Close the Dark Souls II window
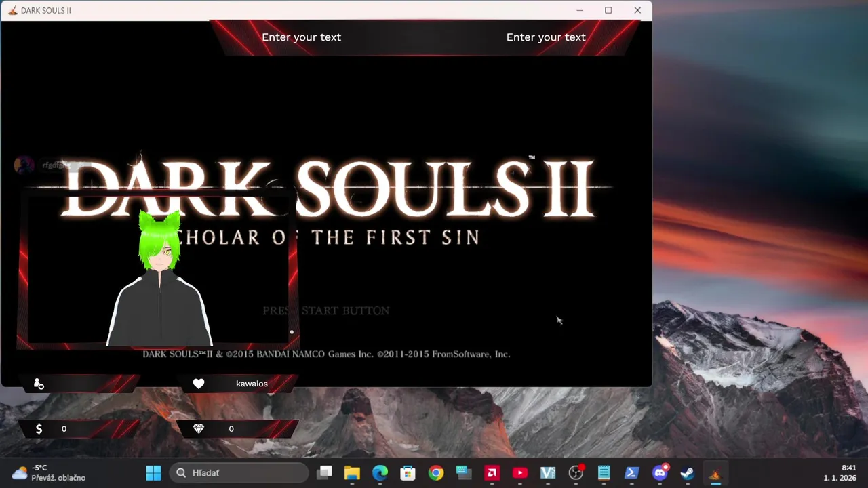Screen dimensions: 868x488 pyautogui.click(x=637, y=10)
